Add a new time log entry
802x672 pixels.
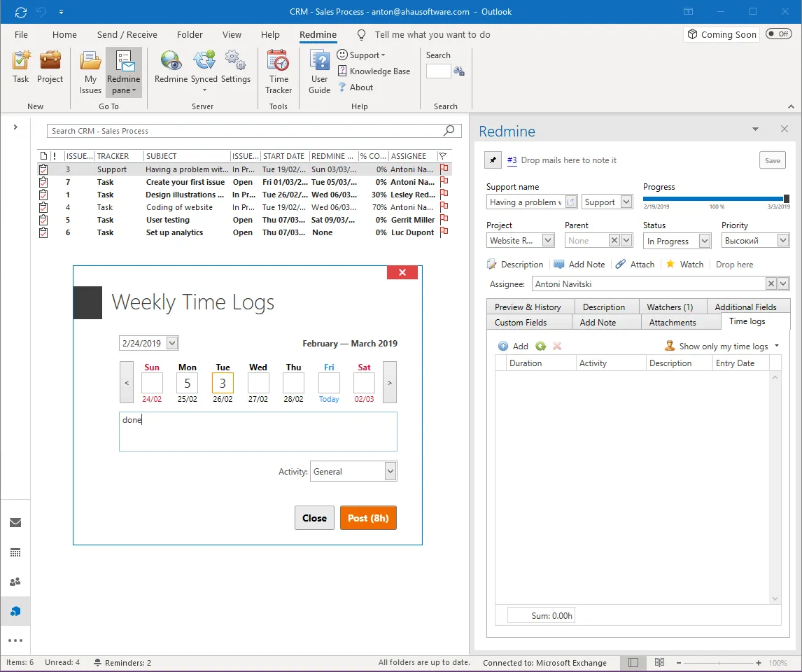pos(513,346)
